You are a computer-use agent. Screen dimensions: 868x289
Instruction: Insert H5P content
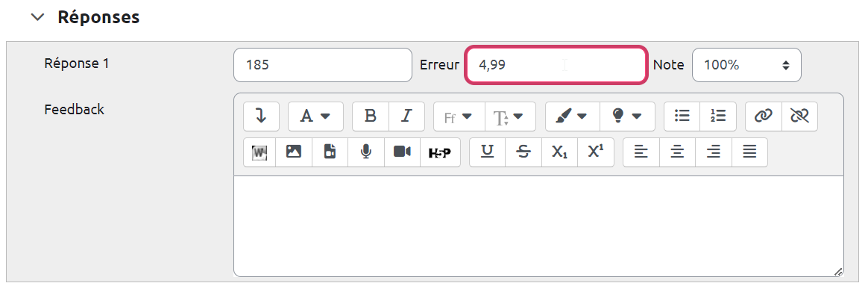coord(440,152)
